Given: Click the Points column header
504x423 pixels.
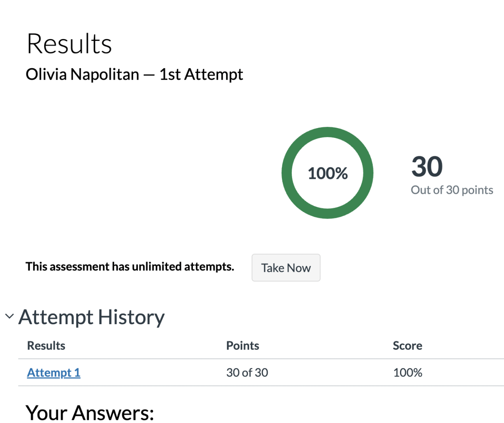Looking at the screenshot, I should tap(243, 345).
